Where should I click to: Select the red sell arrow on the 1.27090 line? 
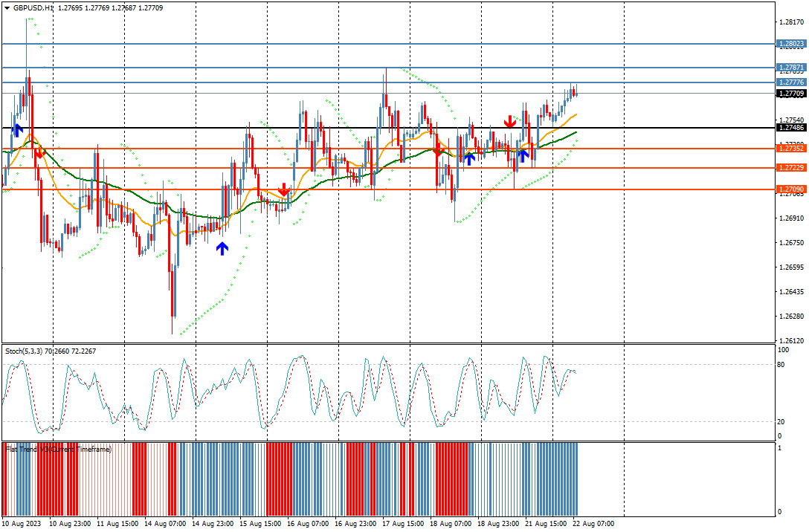(283, 189)
